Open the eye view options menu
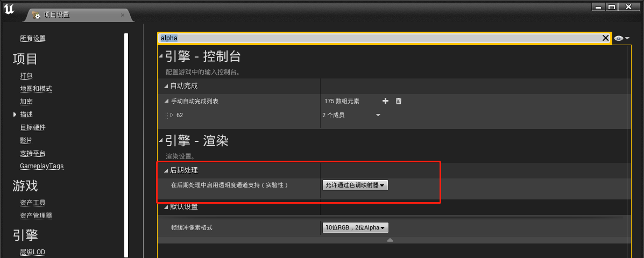644x258 pixels. (x=621, y=39)
